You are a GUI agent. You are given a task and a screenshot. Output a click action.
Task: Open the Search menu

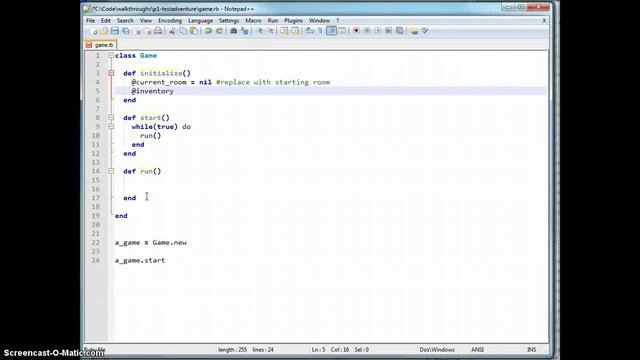point(125,20)
